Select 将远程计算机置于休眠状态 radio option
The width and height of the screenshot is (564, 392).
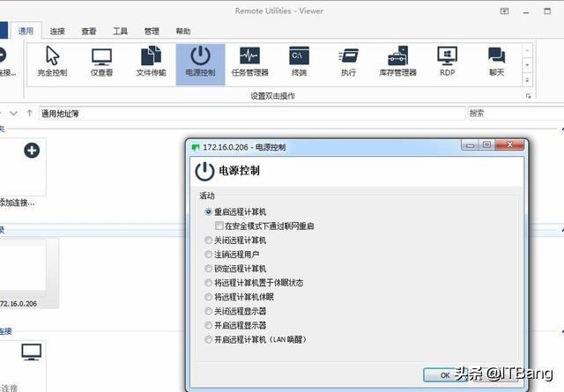(x=208, y=283)
